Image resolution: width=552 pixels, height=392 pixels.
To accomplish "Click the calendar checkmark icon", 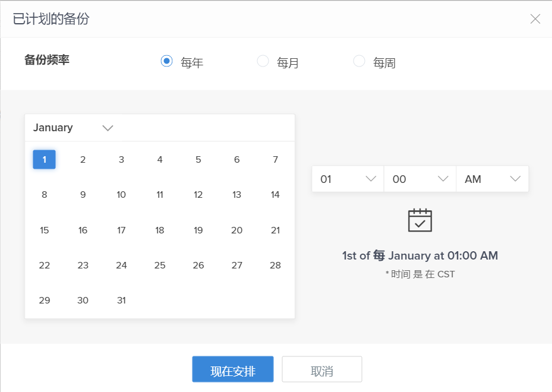I will click(419, 220).
